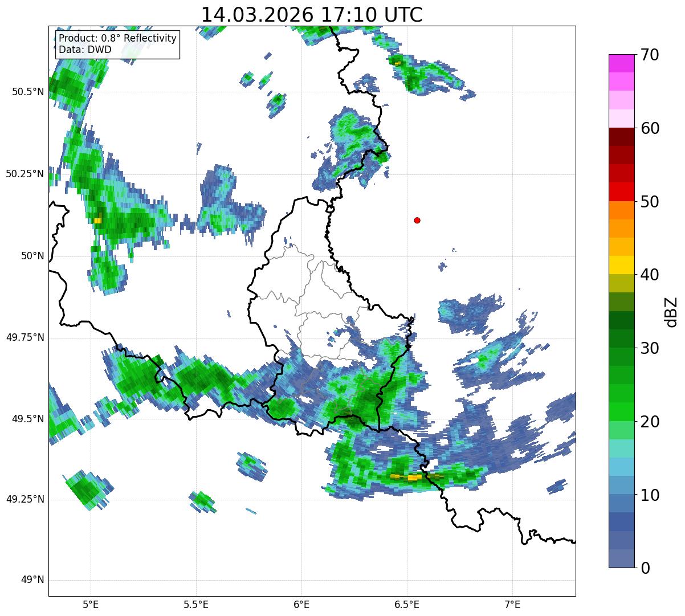Click the "Data: DWD" text
685x616 pixels.
85,50
